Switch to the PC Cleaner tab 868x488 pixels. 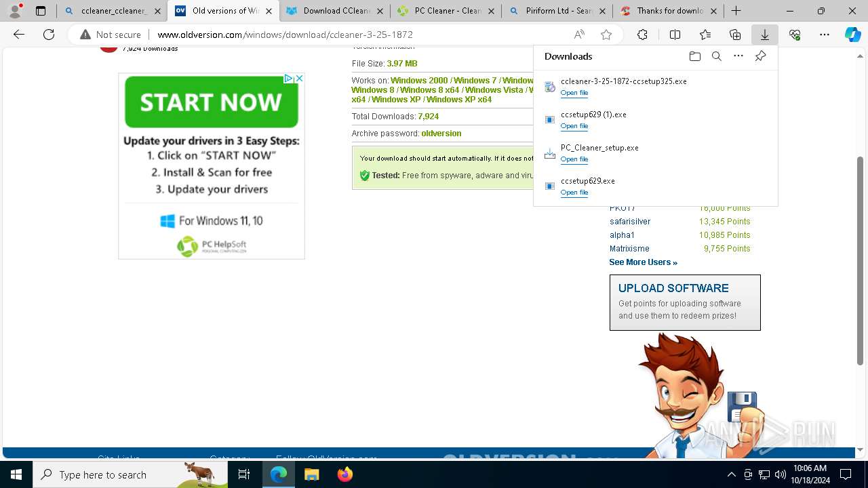(x=446, y=11)
